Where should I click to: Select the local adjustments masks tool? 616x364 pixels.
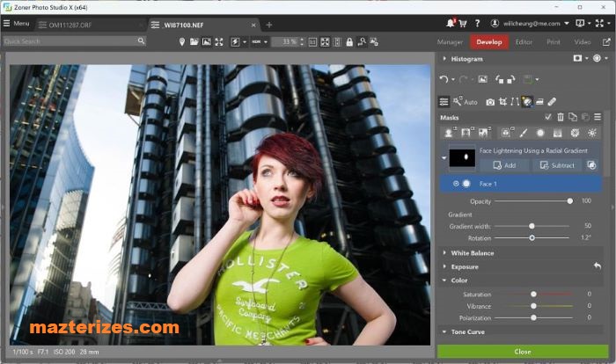click(x=527, y=102)
